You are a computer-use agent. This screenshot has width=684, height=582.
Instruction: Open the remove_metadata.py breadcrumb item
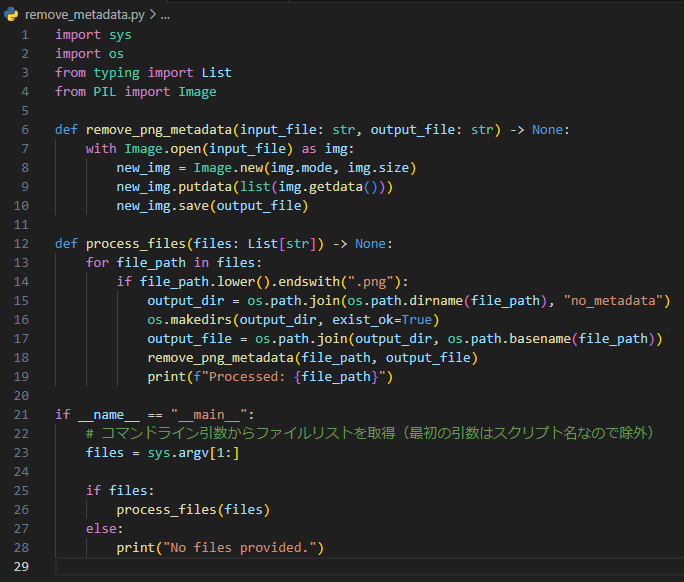pos(85,15)
